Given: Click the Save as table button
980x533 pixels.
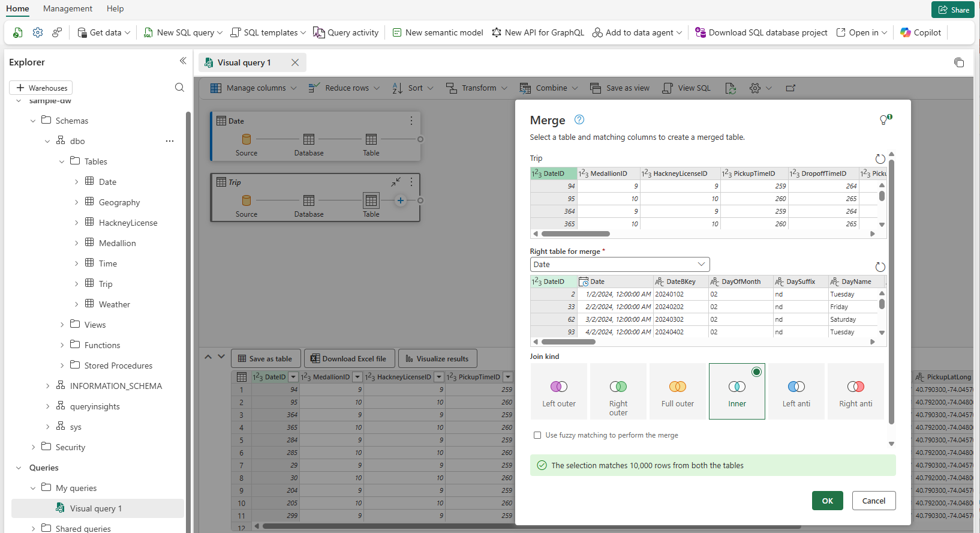Looking at the screenshot, I should [265, 358].
